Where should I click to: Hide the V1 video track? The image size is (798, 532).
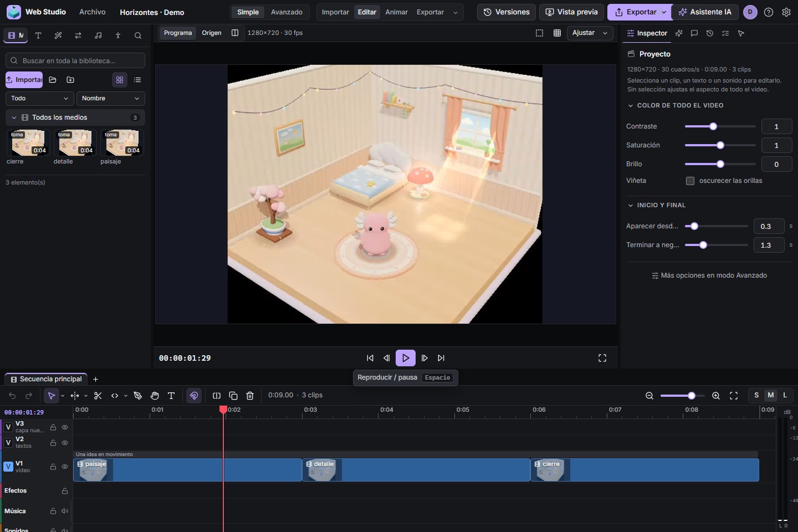pyautogui.click(x=65, y=467)
